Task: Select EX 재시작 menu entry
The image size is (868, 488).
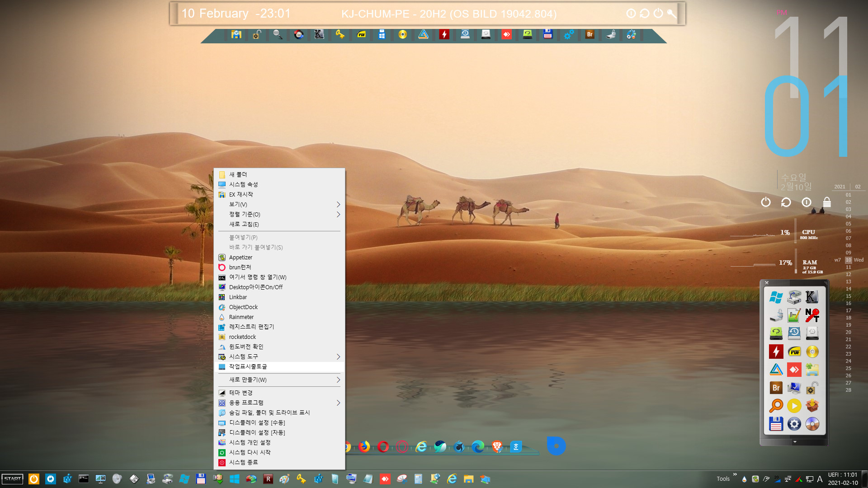Action: click(279, 194)
